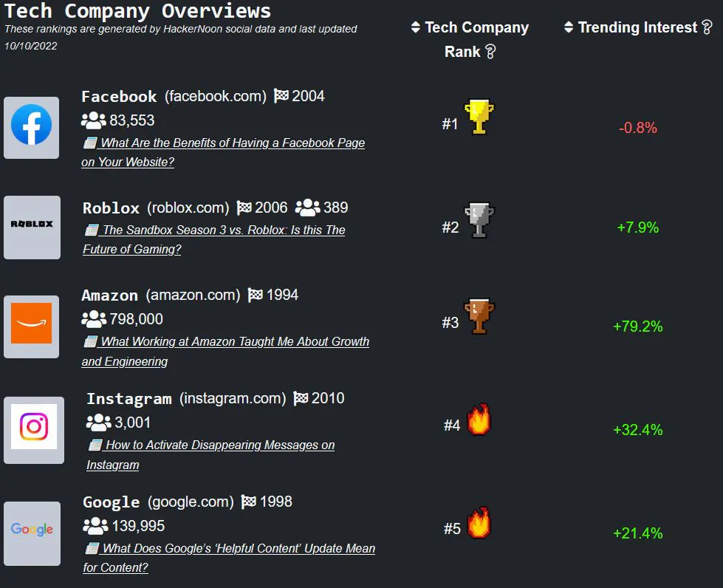Open the Tech Company Rank help icon
Viewport: 723px width, 588px height.
(x=490, y=52)
